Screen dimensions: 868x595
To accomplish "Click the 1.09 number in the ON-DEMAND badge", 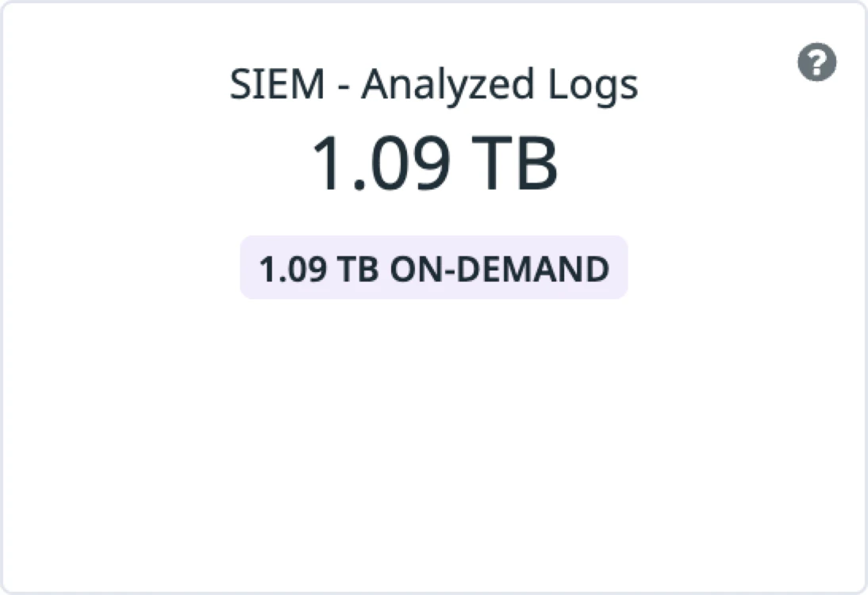I will [x=292, y=269].
